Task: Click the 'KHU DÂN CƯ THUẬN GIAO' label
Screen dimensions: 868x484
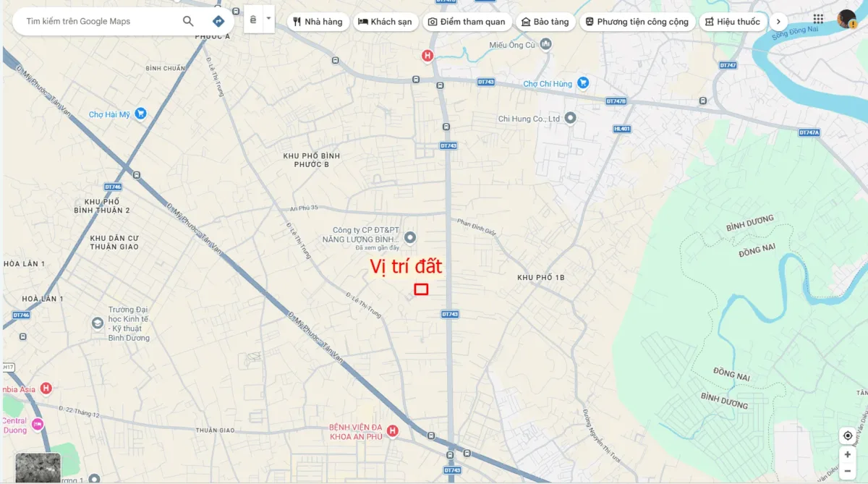Action: [x=114, y=242]
